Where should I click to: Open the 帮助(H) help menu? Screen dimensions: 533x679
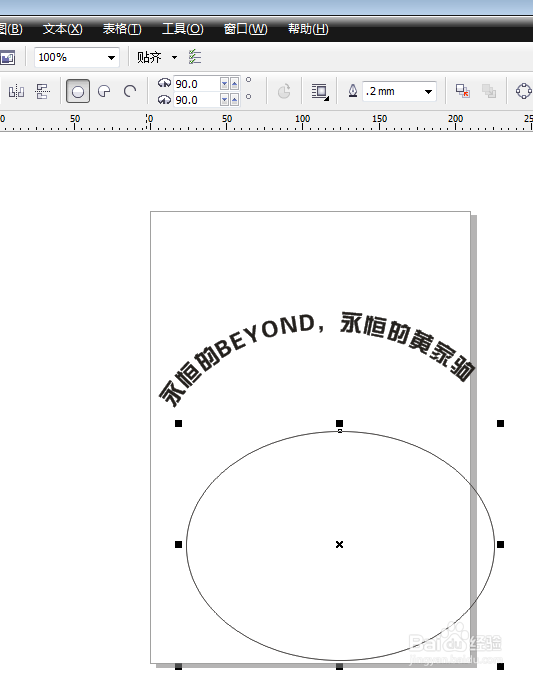pyautogui.click(x=308, y=29)
